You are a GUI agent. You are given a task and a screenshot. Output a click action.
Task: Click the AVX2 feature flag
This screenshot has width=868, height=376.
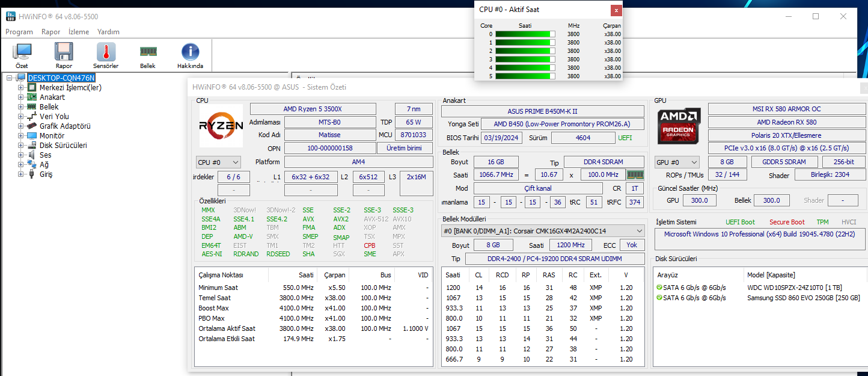341,219
